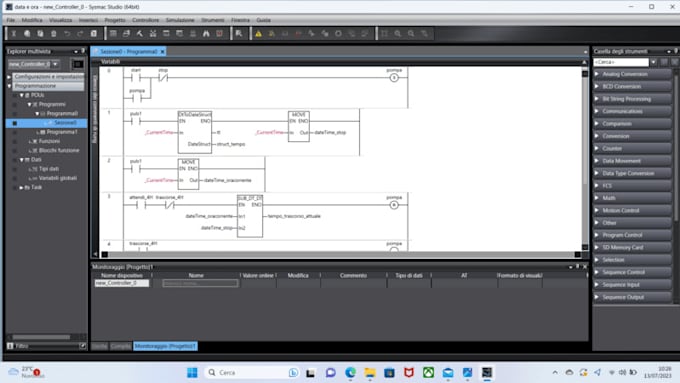
Task: Collapse the Programmi tree node
Action: point(29,105)
